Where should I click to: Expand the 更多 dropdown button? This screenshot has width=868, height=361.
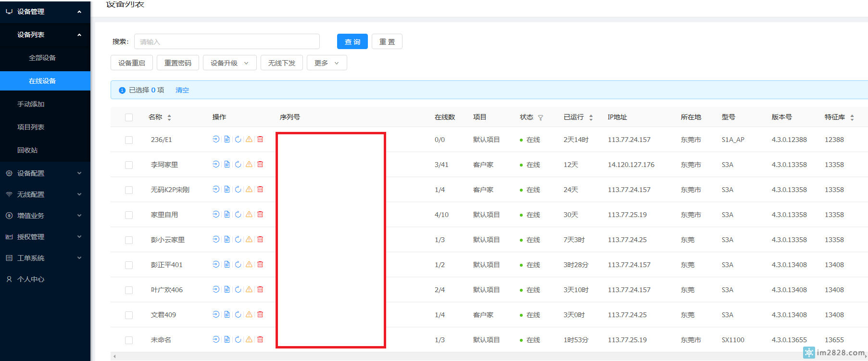click(x=327, y=63)
